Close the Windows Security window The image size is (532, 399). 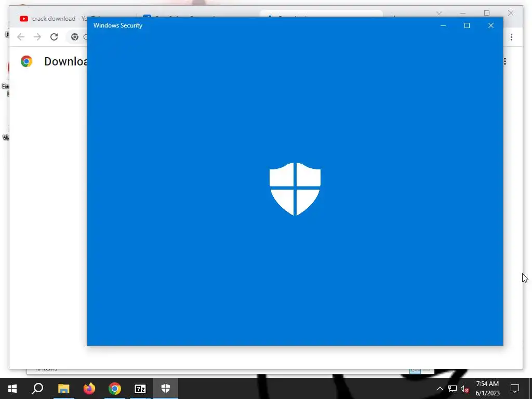[x=490, y=25]
